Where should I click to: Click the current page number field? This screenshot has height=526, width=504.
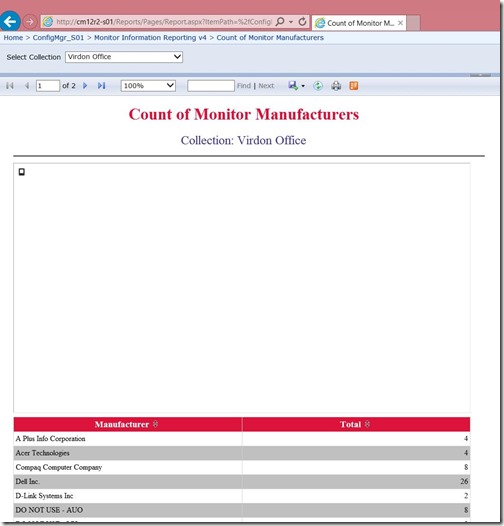(48, 86)
